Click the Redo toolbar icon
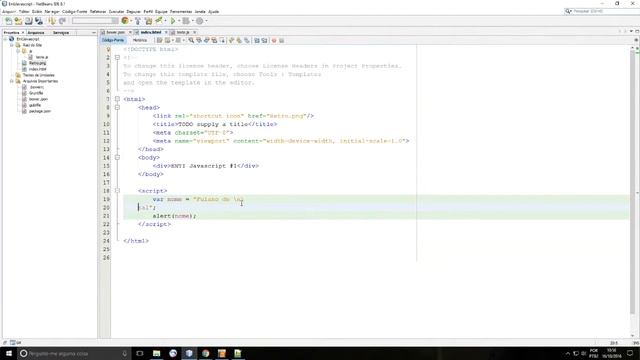 click(62, 21)
